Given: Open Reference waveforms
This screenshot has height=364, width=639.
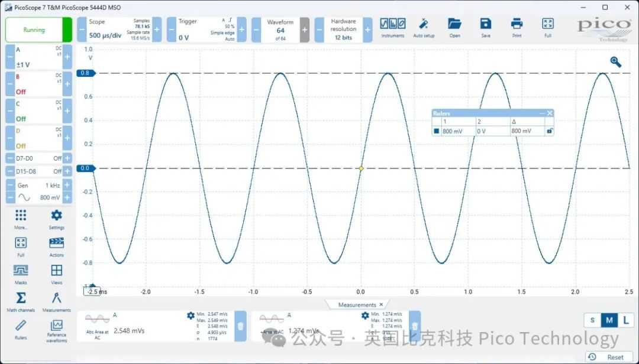Looking at the screenshot, I should click(57, 329).
